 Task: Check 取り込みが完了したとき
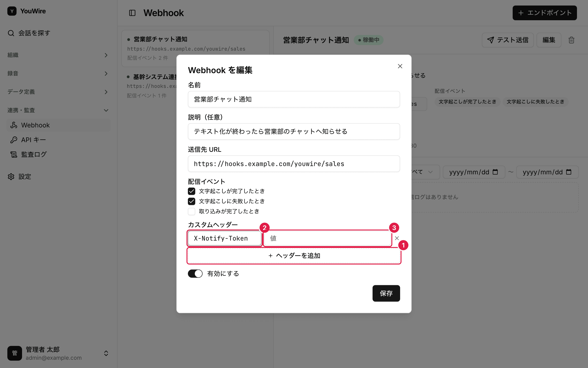tap(192, 211)
